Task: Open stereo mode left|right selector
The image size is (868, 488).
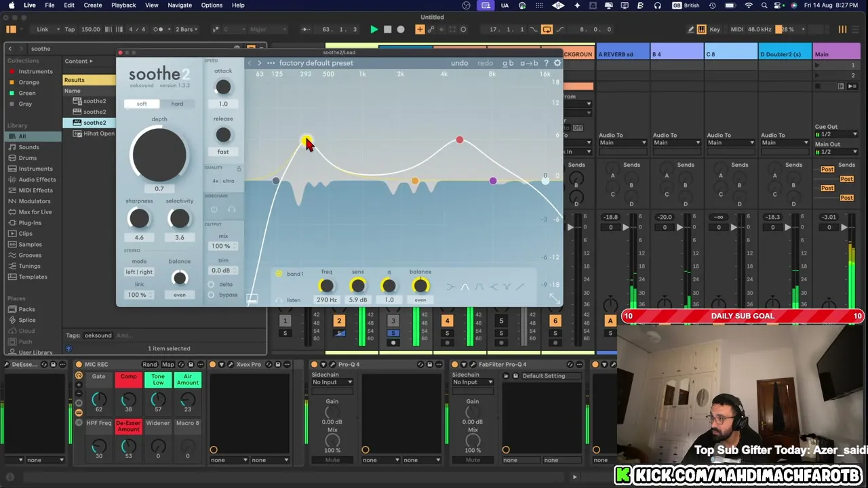Action: point(139,272)
